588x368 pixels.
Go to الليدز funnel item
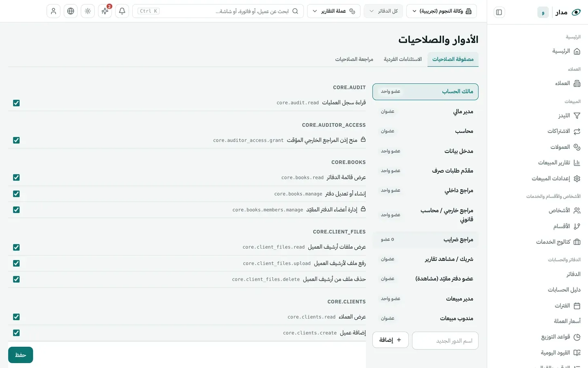pyautogui.click(x=569, y=116)
